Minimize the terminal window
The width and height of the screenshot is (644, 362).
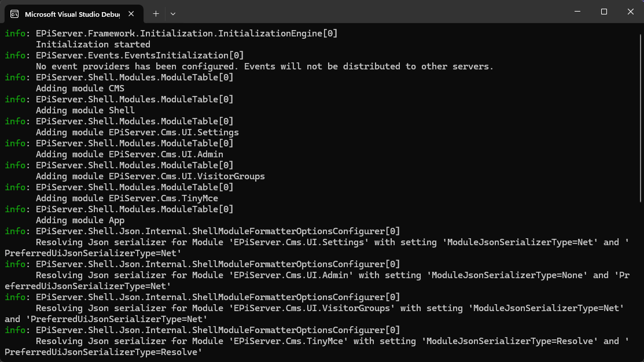[x=577, y=12]
